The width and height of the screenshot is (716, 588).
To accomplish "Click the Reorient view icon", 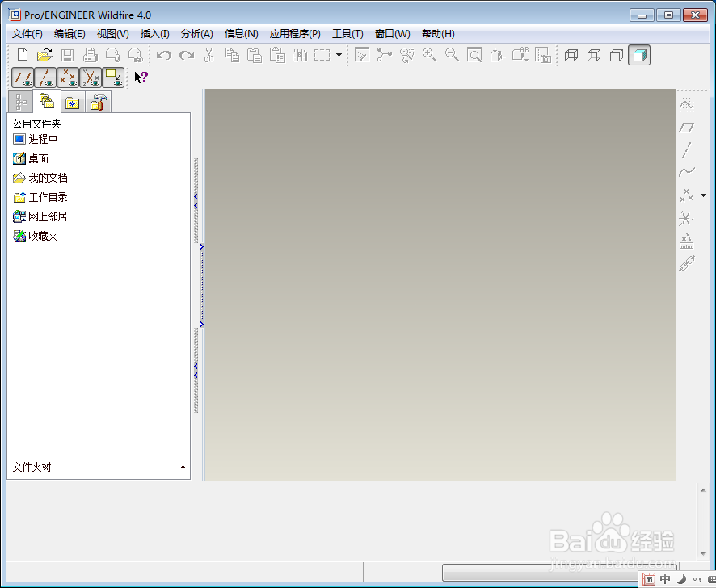I will [497, 55].
